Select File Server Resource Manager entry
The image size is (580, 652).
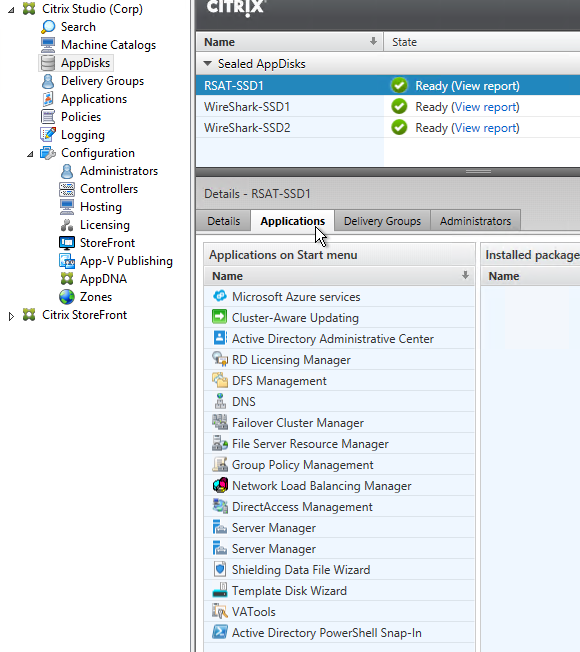click(x=339, y=443)
